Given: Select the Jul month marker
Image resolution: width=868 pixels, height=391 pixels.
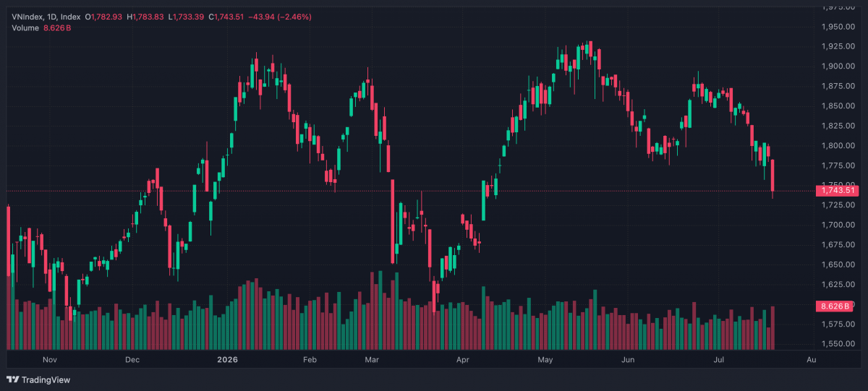Looking at the screenshot, I should click(x=719, y=358).
